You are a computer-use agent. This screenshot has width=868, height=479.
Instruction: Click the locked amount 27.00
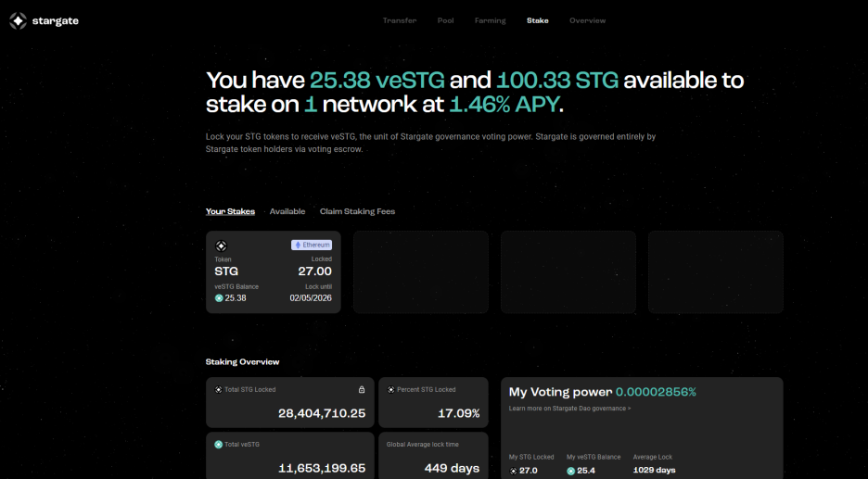pos(315,271)
